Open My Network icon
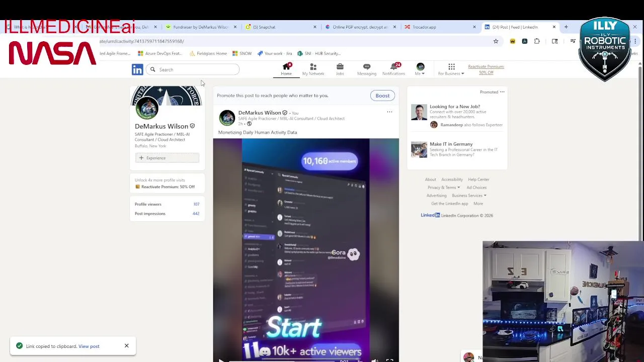Image resolution: width=644 pixels, height=362 pixels. click(313, 70)
